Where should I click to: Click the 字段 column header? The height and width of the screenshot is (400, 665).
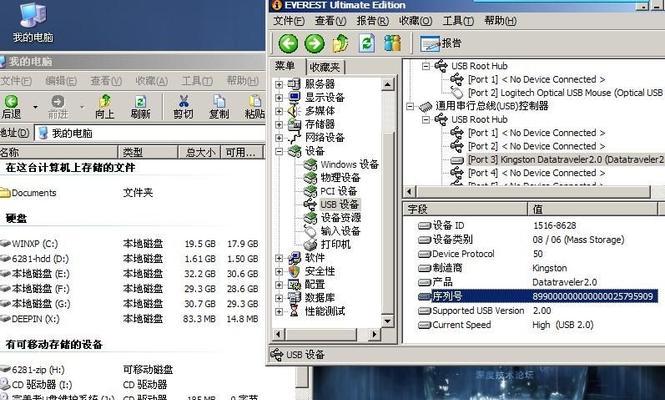click(x=465, y=209)
